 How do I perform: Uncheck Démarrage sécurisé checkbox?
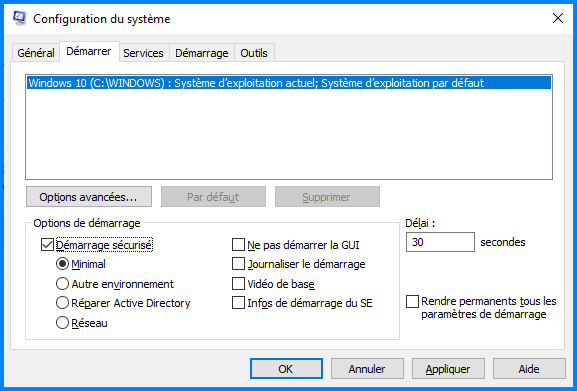(x=47, y=245)
